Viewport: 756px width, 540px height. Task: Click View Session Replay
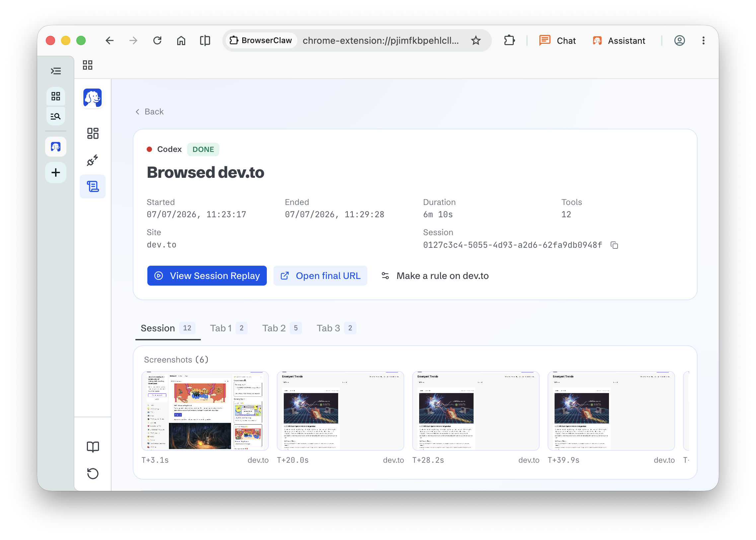click(x=207, y=276)
